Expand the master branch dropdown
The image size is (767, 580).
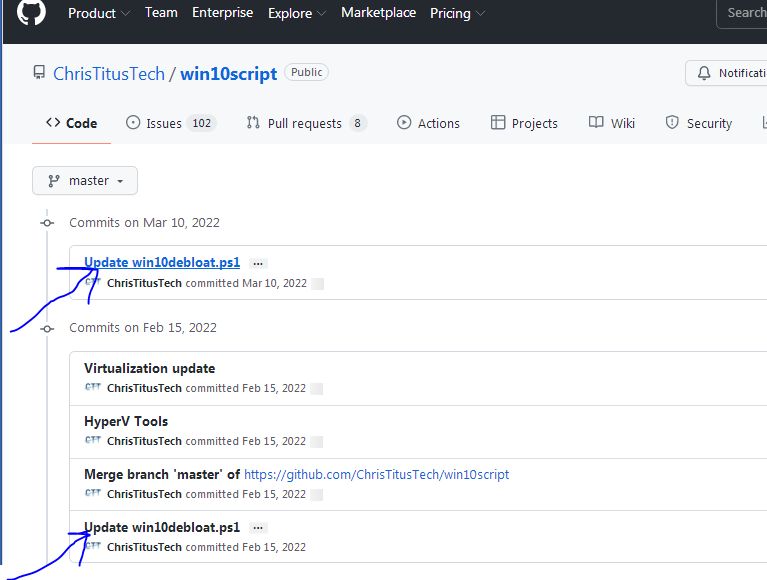coord(85,180)
